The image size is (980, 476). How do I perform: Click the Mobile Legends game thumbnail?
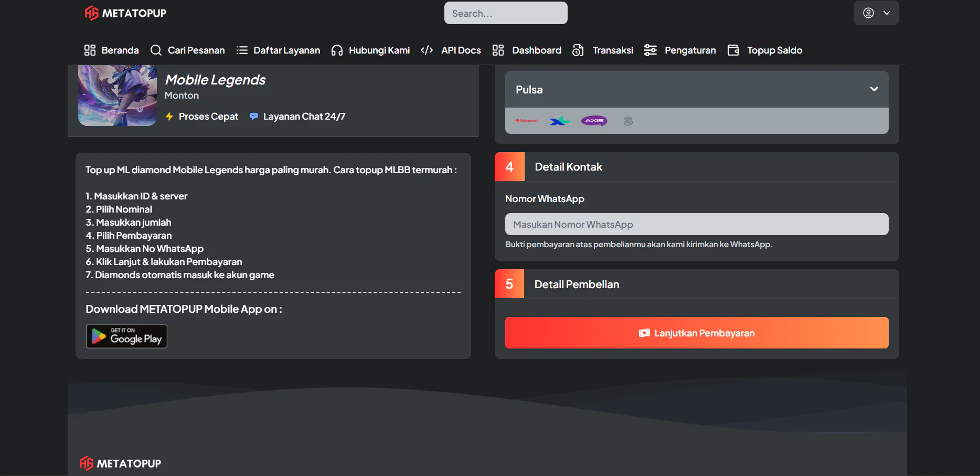coord(118,95)
